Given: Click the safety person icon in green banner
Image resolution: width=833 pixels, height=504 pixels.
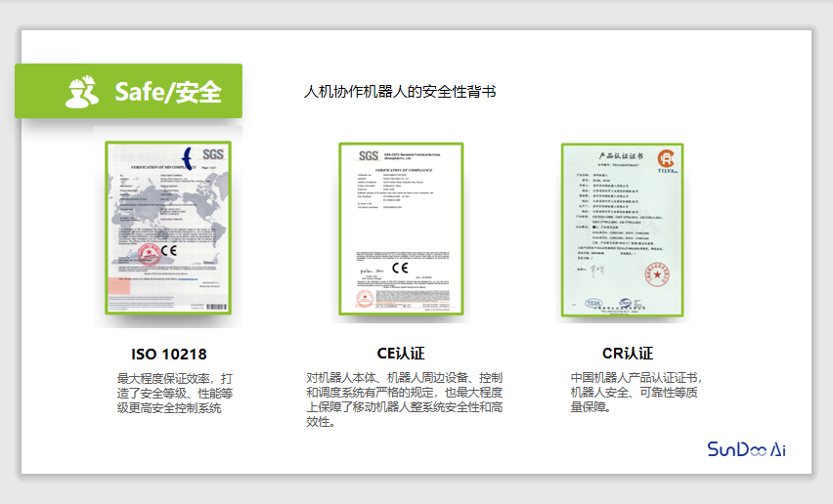Looking at the screenshot, I should (82, 91).
